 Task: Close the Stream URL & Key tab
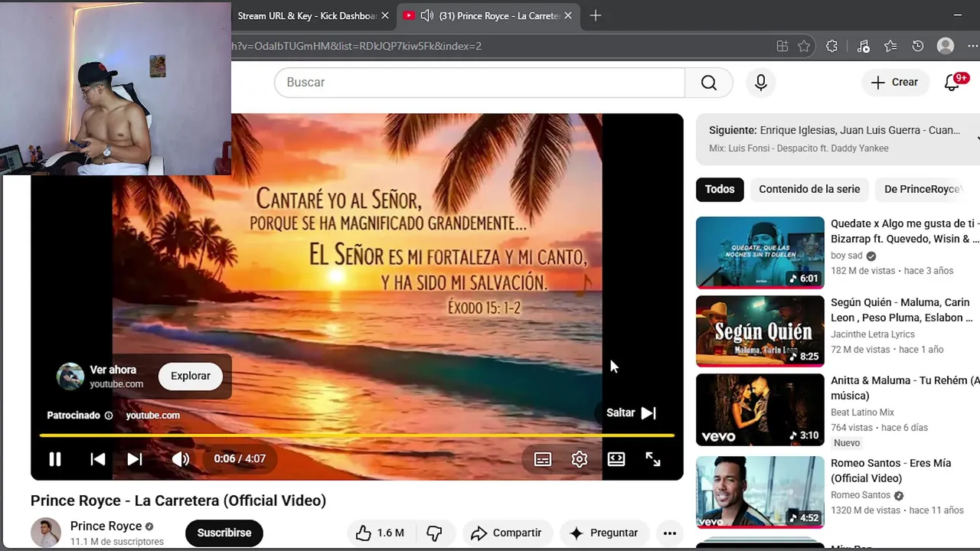click(385, 15)
